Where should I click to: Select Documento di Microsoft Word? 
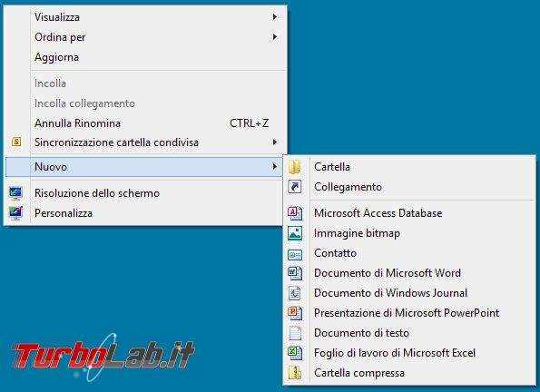[409, 273]
